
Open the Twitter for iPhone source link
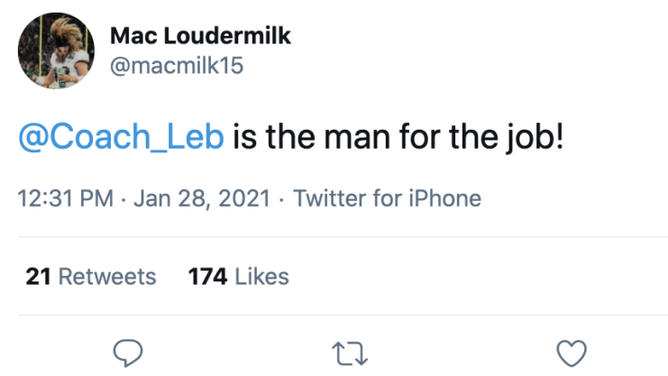(387, 198)
